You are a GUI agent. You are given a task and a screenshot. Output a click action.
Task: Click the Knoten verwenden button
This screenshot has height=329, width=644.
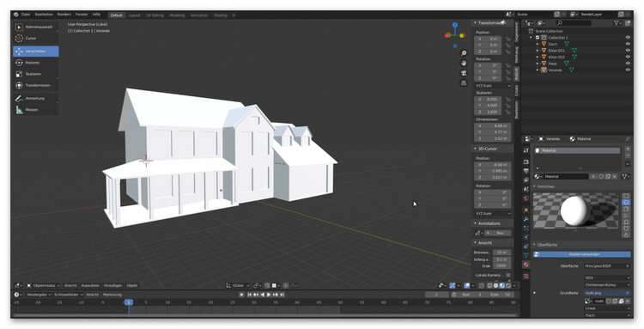click(582, 254)
